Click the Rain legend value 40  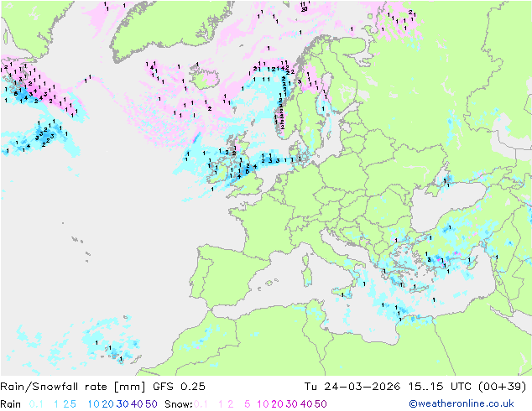tap(137, 404)
